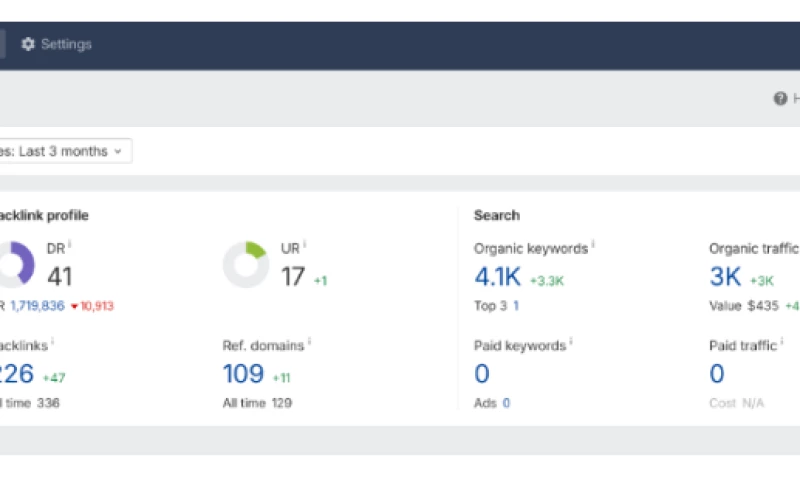Click the green UR donut chart
This screenshot has height=480, width=800.
tap(246, 264)
